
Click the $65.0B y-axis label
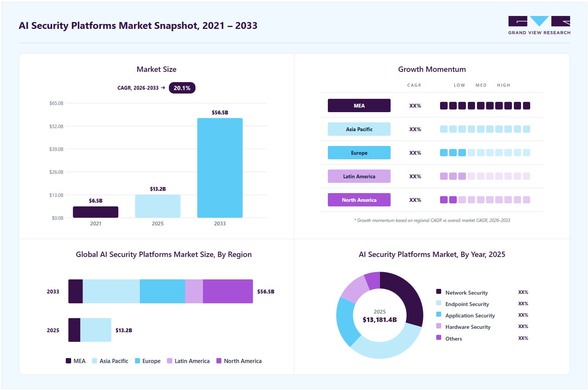coord(56,103)
